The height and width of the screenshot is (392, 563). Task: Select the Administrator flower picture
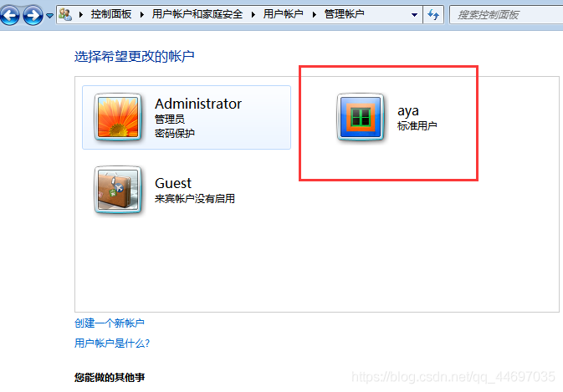118,117
